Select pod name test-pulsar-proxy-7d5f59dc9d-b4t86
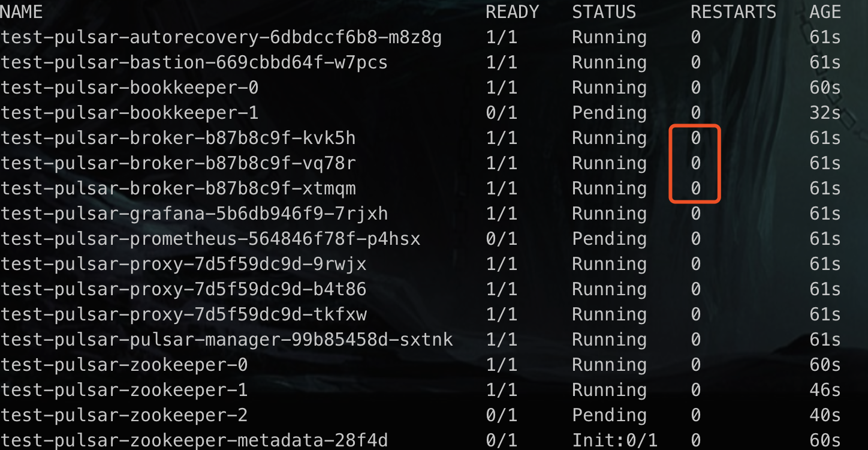 (183, 290)
